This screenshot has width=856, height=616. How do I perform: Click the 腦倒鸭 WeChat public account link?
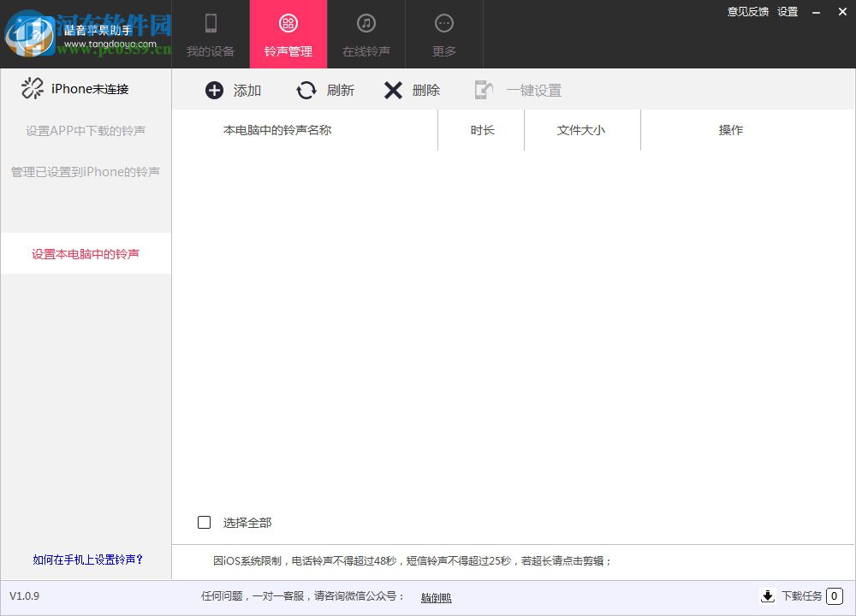pyautogui.click(x=436, y=596)
